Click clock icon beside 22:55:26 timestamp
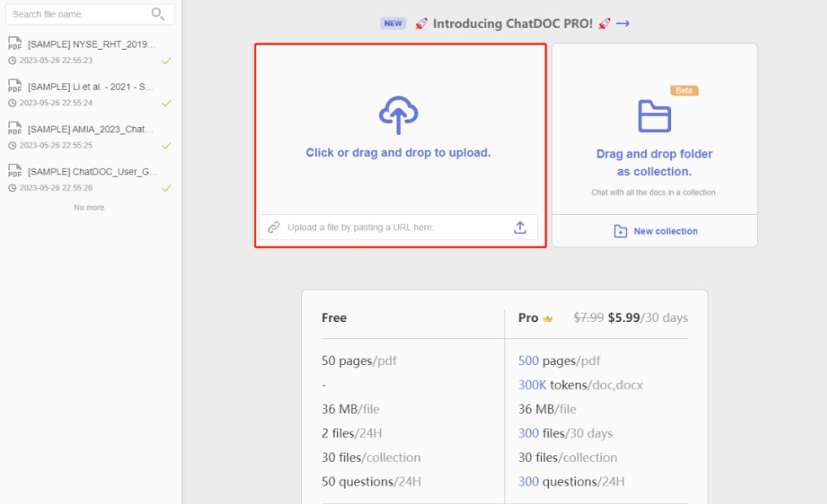The image size is (827, 504). pos(12,188)
